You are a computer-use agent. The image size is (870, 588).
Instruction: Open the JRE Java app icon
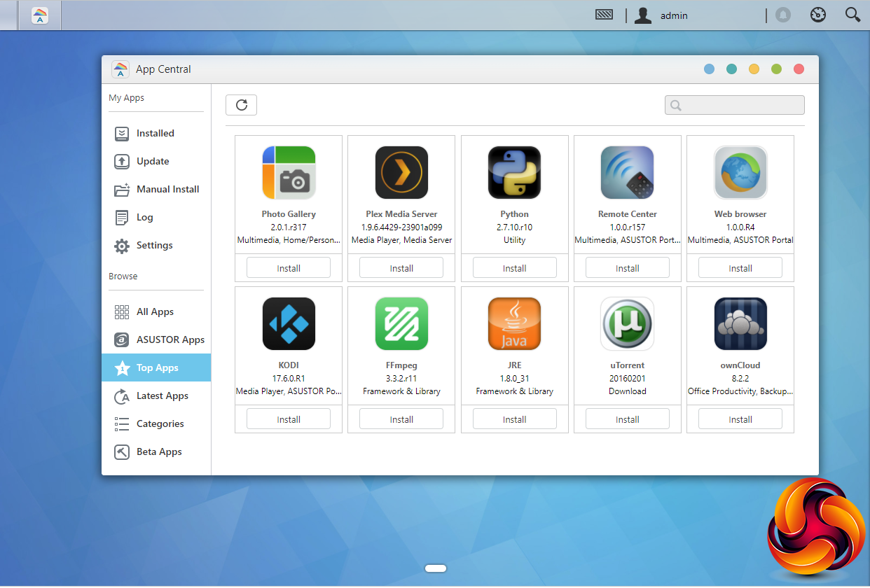(x=514, y=324)
